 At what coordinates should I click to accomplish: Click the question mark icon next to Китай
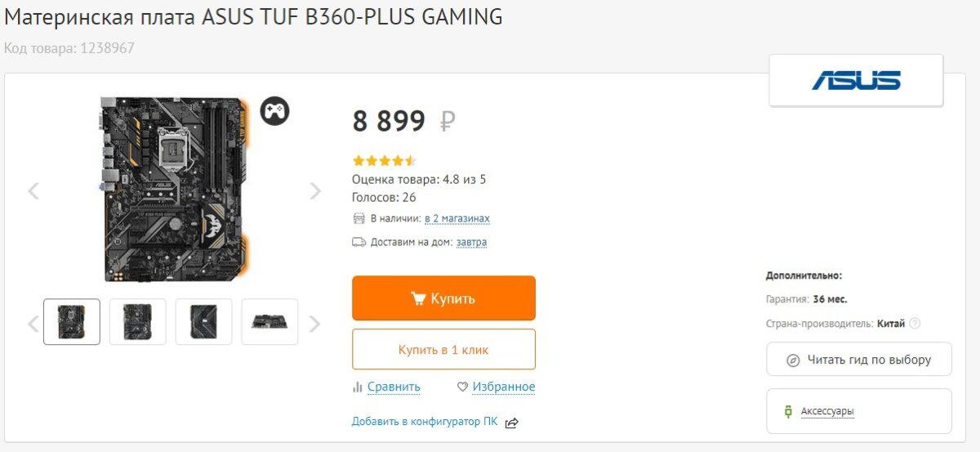[x=915, y=323]
